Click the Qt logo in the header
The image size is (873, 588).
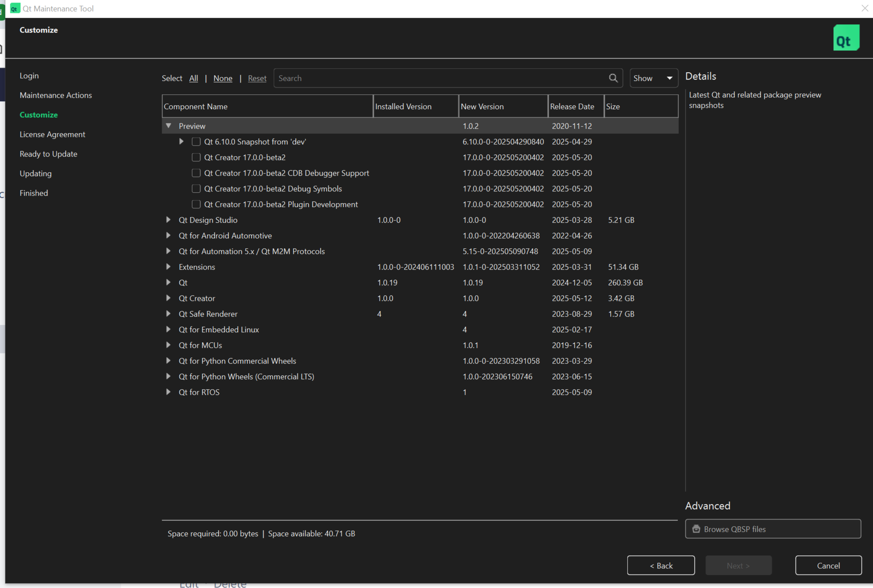[x=846, y=38]
